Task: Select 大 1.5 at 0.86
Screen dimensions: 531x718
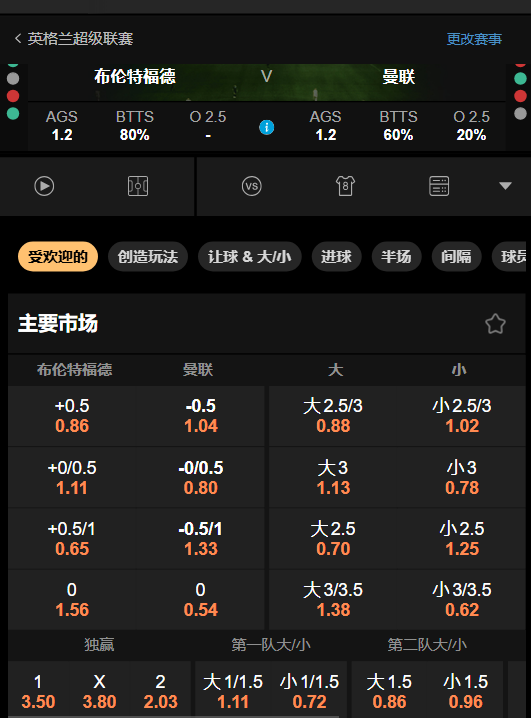Action: (389, 691)
